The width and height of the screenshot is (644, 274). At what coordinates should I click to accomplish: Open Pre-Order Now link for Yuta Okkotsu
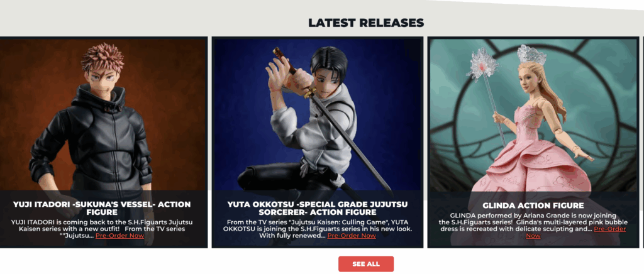(351, 236)
